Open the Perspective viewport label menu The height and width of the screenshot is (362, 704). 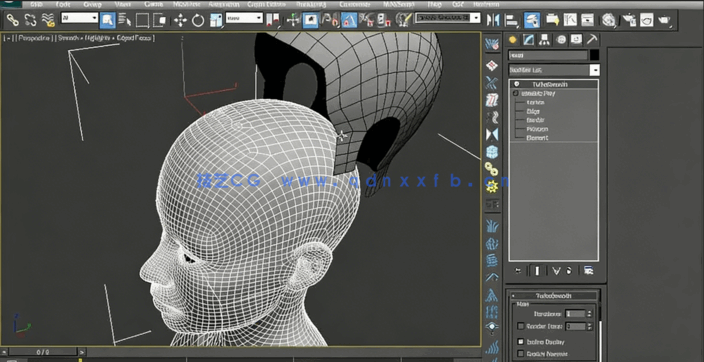[x=34, y=38]
